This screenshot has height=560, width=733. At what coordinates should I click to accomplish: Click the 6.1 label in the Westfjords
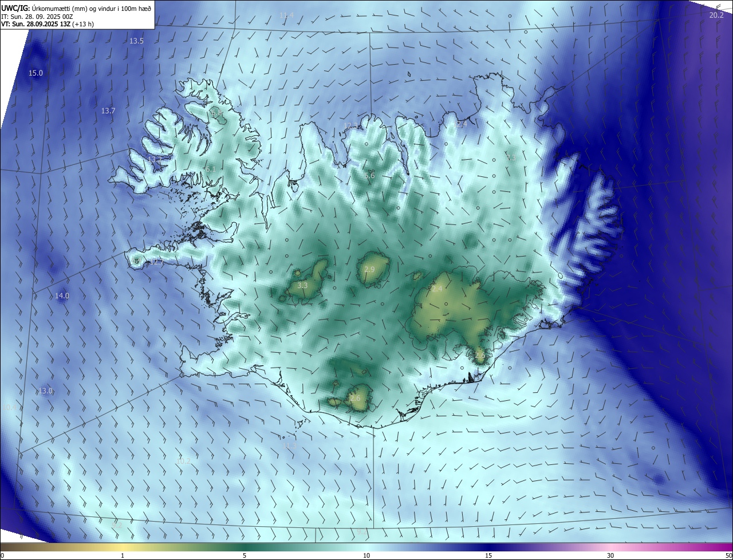coord(210,169)
